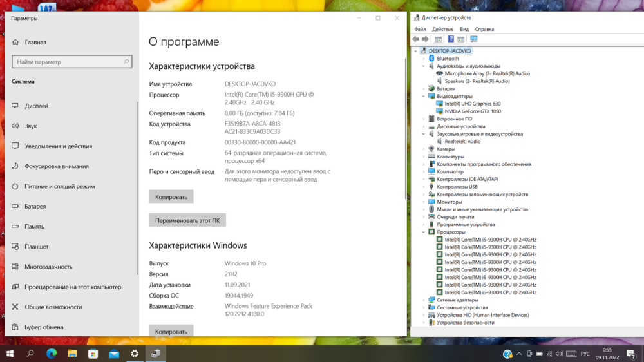Expand Мониторы category
Viewport: 644px width, 362px height.
point(424,202)
